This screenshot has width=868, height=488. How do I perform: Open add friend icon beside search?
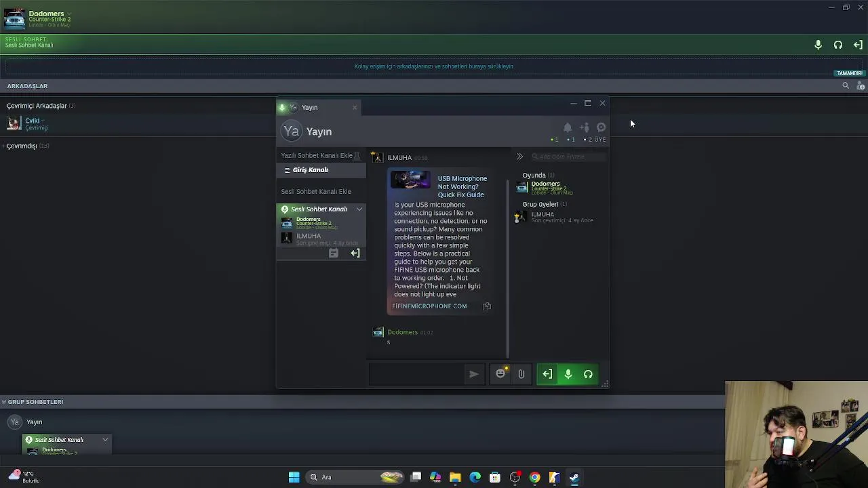point(861,85)
